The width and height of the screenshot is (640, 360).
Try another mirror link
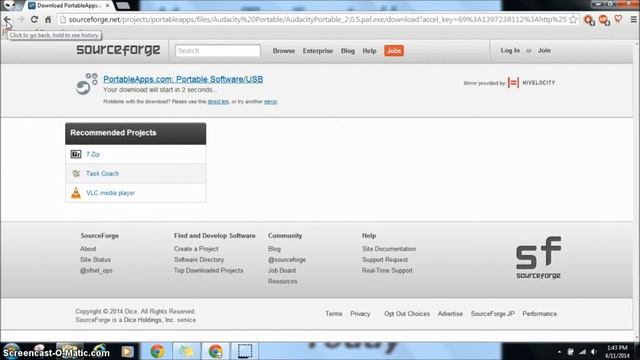pyautogui.click(x=270, y=102)
